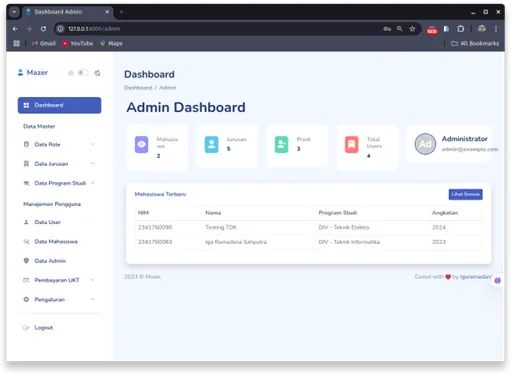Open Data Jurusan menu
Screen dimensions: 511x374
coord(59,164)
